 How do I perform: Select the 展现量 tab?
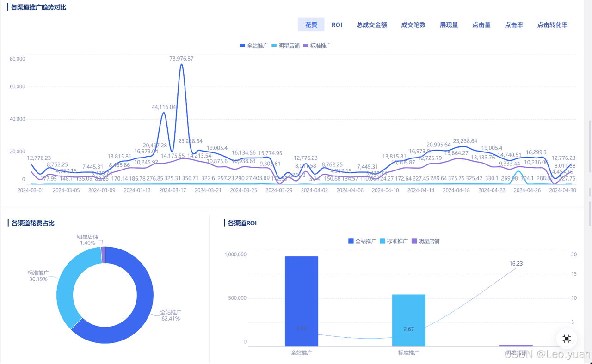pyautogui.click(x=449, y=25)
